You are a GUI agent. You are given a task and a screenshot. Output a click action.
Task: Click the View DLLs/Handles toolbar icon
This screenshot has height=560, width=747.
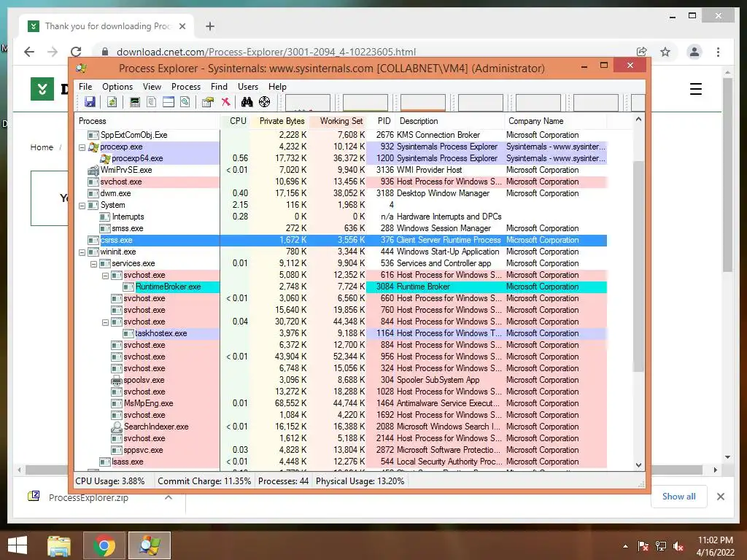coord(185,102)
